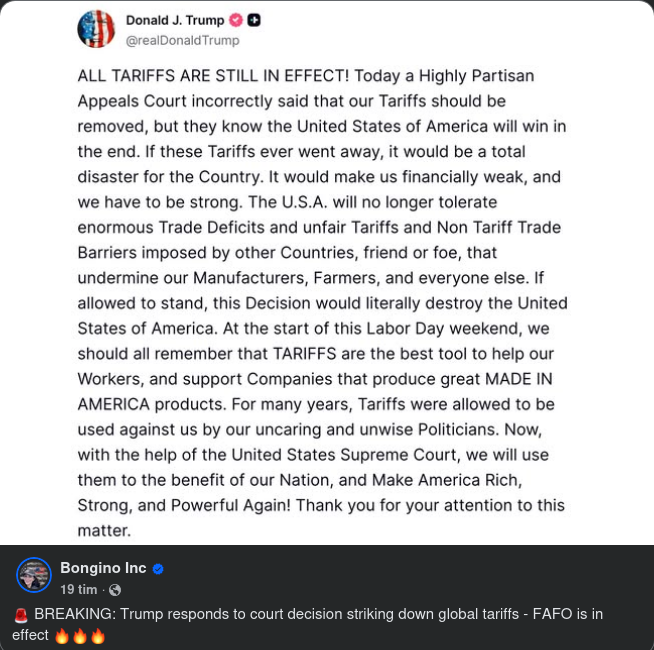The image size is (654, 650).
Task: Click the "ALL TARIFFS ARE STILL IN EFFECT!" line
Action: (209, 76)
